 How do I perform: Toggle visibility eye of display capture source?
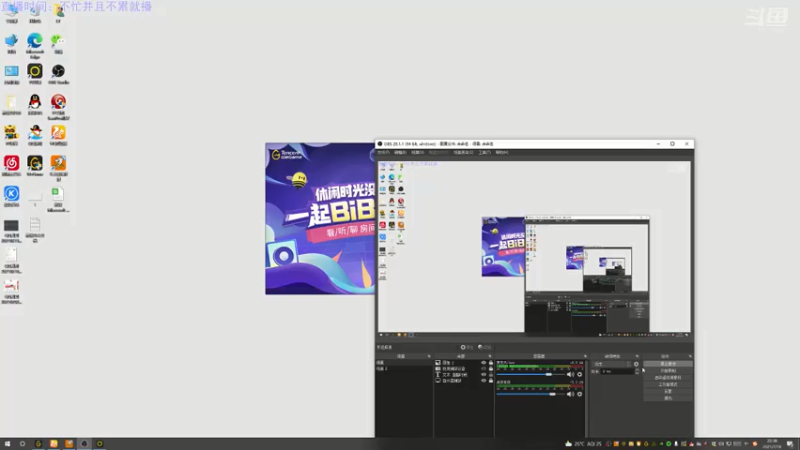click(x=484, y=381)
